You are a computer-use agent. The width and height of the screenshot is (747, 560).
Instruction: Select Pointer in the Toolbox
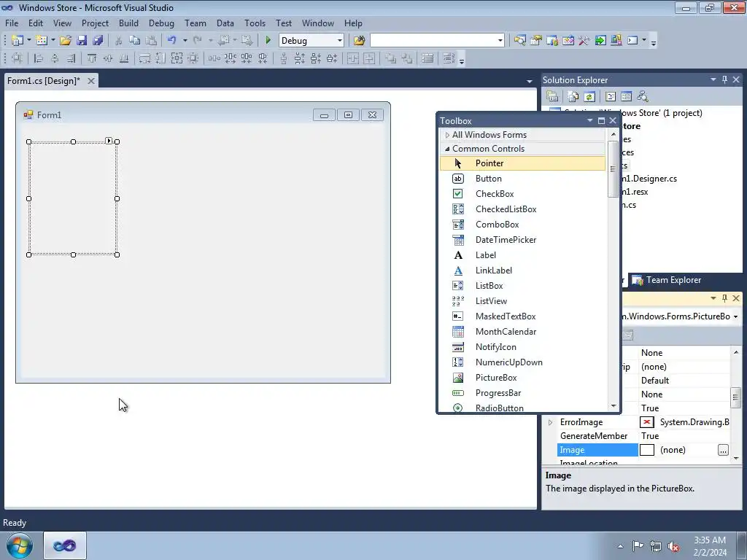522,163
